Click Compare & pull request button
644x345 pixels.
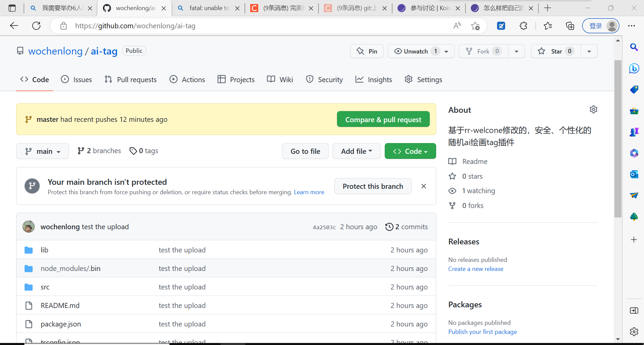[x=383, y=119]
